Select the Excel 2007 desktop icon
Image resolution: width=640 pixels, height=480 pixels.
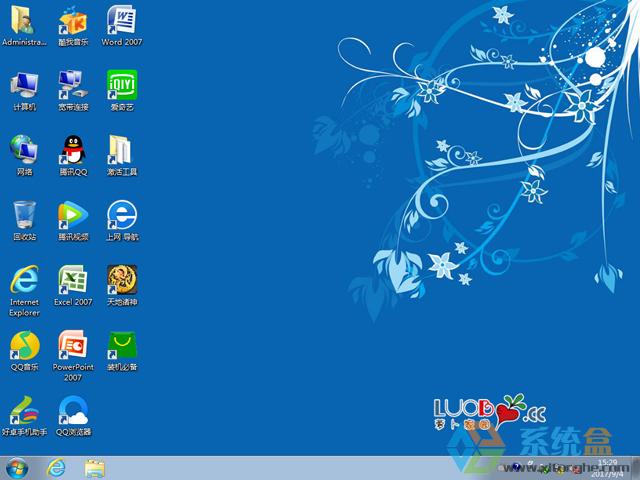pyautogui.click(x=73, y=280)
